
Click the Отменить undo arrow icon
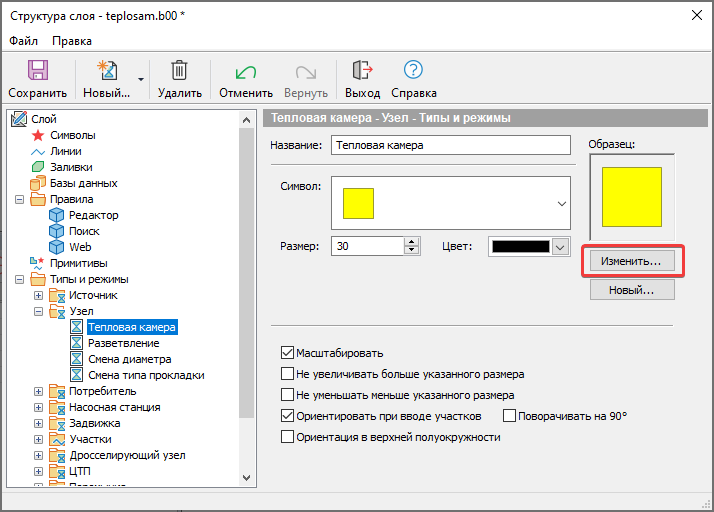[x=245, y=71]
